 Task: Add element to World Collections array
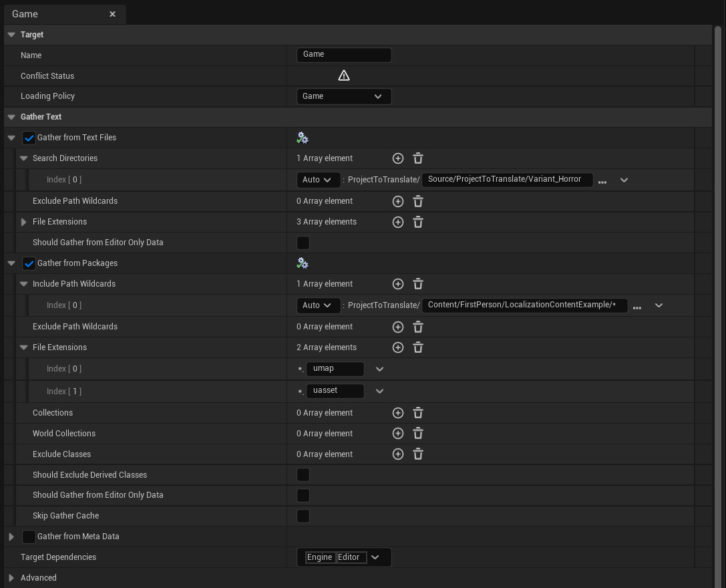[x=397, y=434]
